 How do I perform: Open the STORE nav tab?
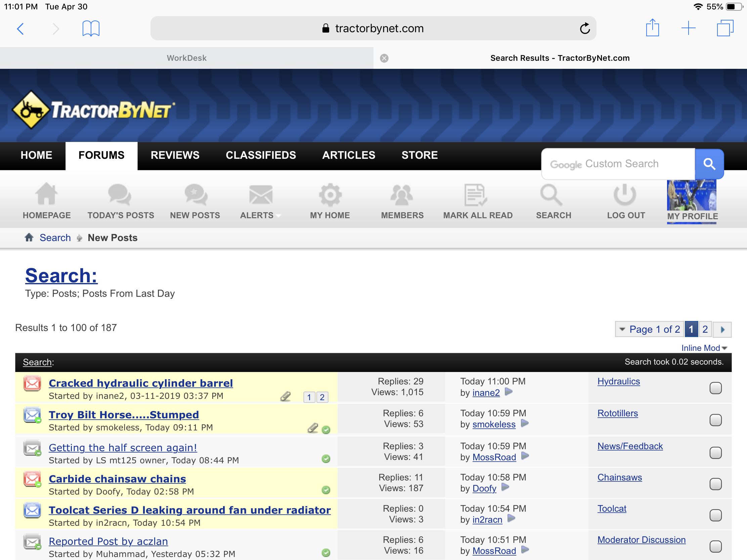click(420, 155)
